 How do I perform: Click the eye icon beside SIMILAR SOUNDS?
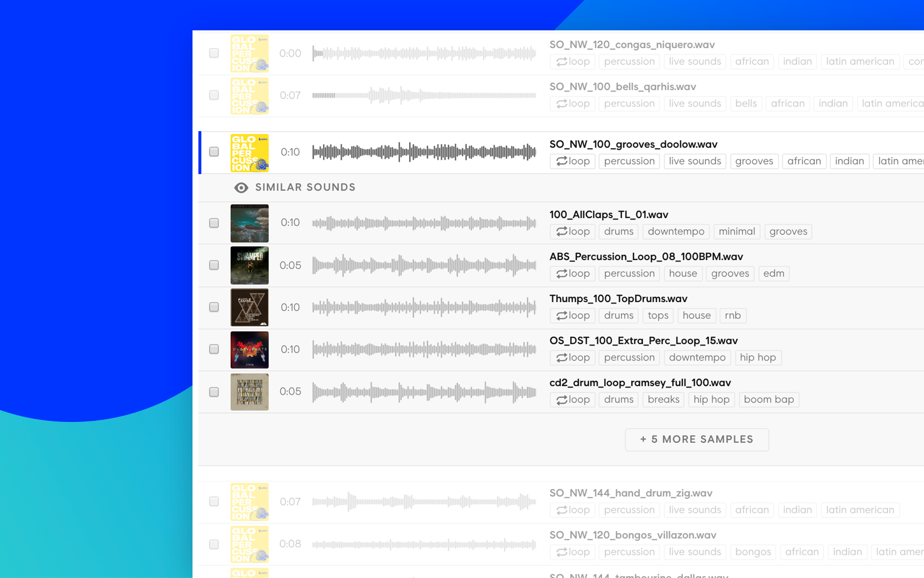pyautogui.click(x=241, y=187)
